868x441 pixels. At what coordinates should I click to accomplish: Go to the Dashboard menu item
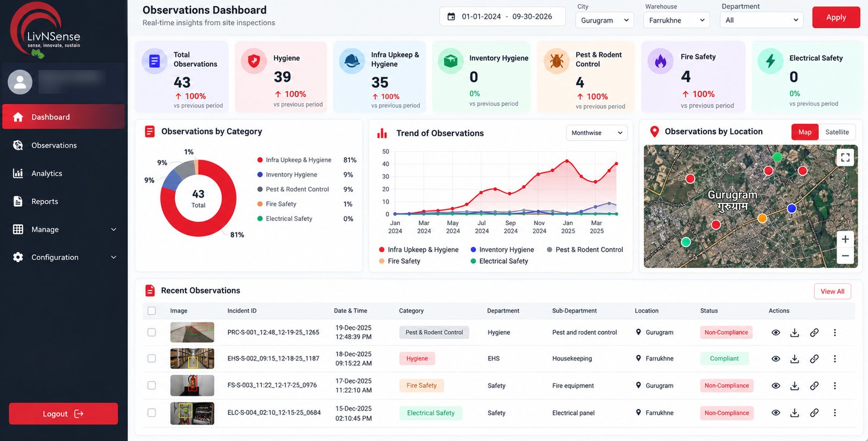pyautogui.click(x=63, y=117)
